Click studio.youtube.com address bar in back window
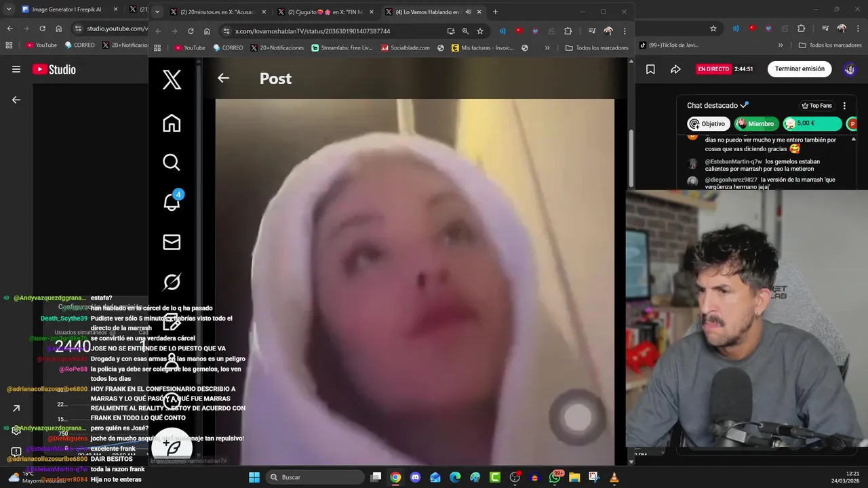 click(117, 28)
